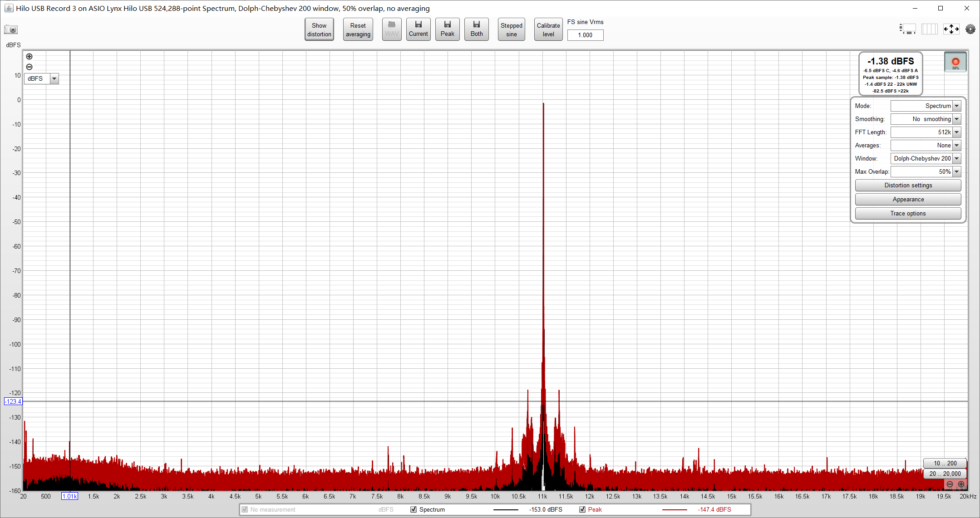Save Current trace via disk icon

(x=418, y=29)
